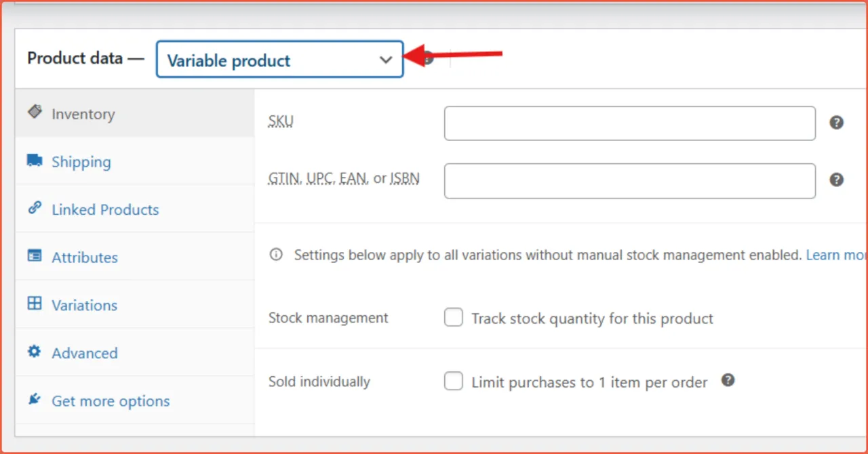Click the Get more options megaphone icon

pyautogui.click(x=35, y=399)
